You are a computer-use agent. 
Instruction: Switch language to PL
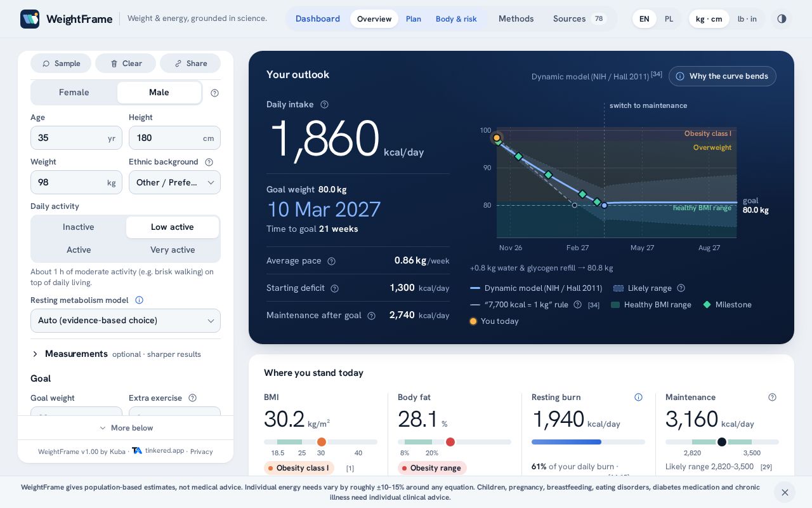pyautogui.click(x=669, y=19)
